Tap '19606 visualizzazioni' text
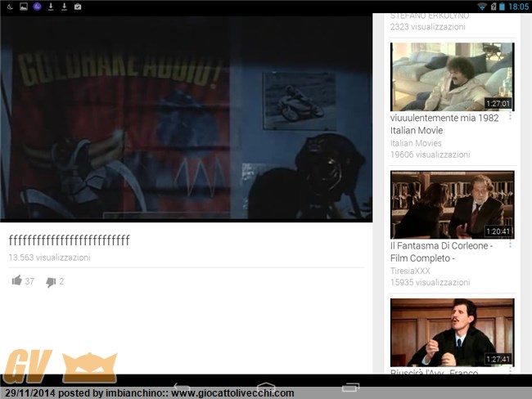 click(x=430, y=155)
